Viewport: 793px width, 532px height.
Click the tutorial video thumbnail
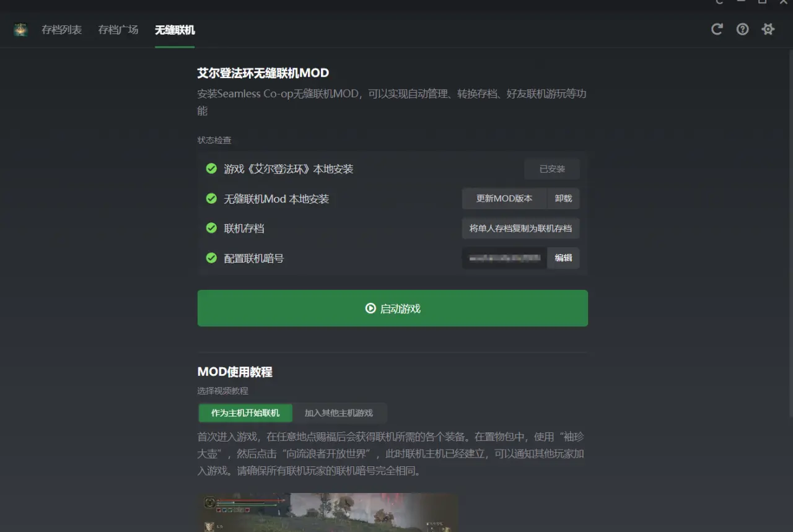point(328,512)
